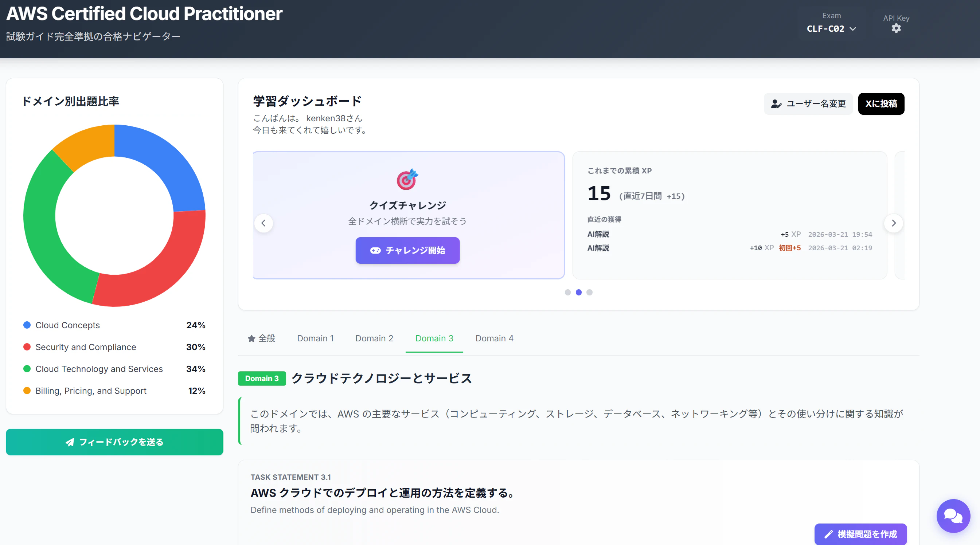Screen dimensions: 980x545
Task: Click the red Security and Compliance swatch
Action: tap(27, 347)
